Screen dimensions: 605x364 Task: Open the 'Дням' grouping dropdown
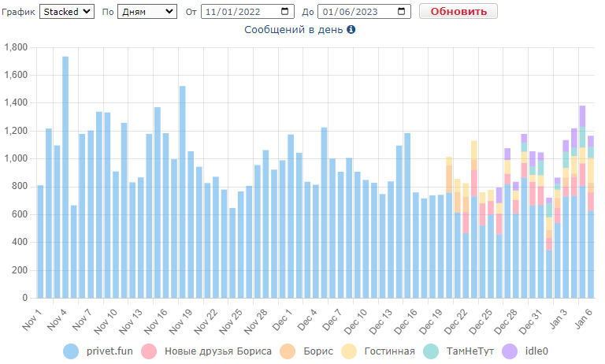(x=147, y=12)
